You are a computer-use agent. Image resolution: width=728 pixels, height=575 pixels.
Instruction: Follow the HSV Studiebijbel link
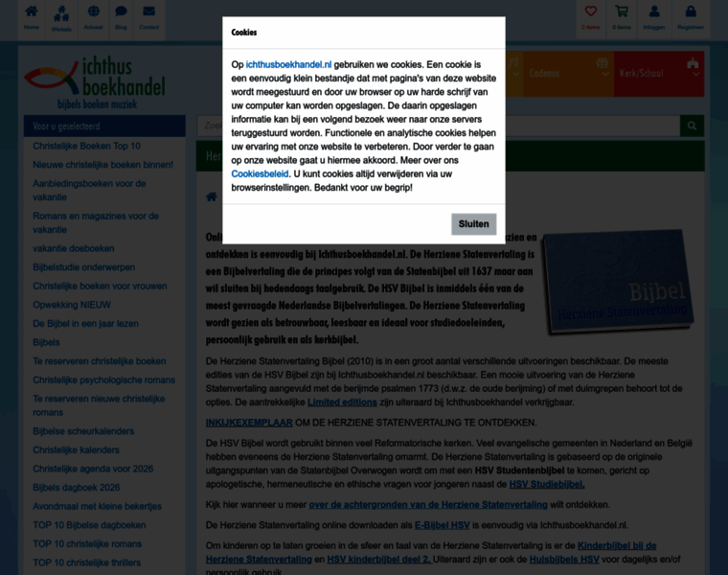click(547, 484)
